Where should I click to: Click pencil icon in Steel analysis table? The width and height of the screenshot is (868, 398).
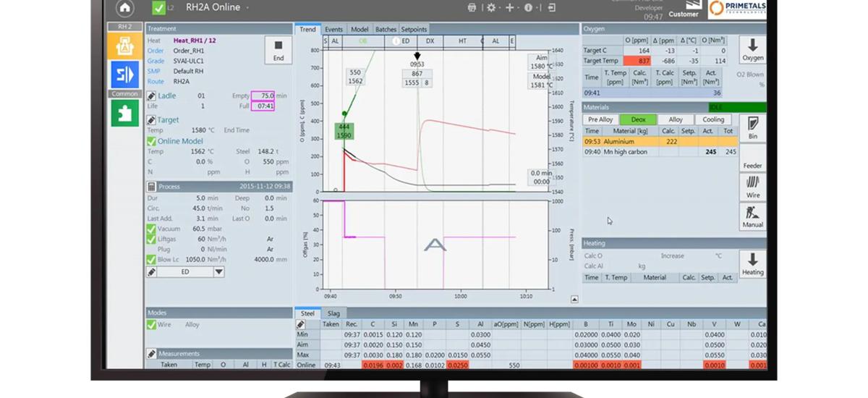pos(302,325)
